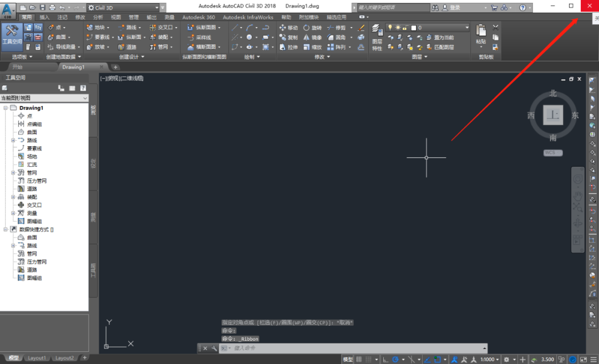599x364 pixels.
Task: Click the Plot printer icon
Action: (52, 7)
